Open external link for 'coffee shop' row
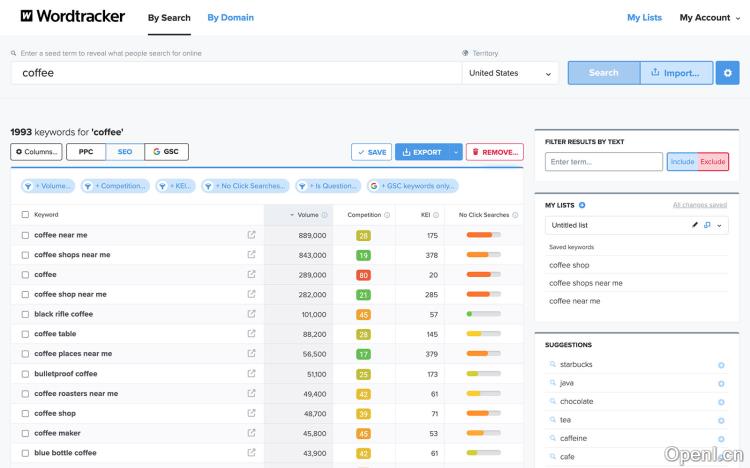The image size is (750, 468). click(251, 413)
